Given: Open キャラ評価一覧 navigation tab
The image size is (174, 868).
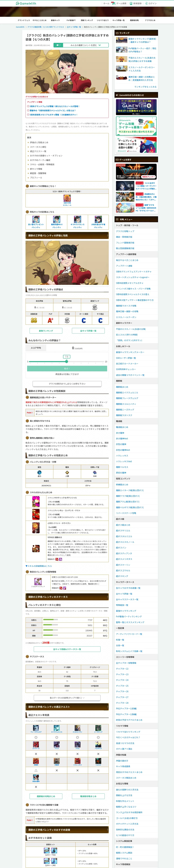Looking at the screenshot, I should coord(118,20).
